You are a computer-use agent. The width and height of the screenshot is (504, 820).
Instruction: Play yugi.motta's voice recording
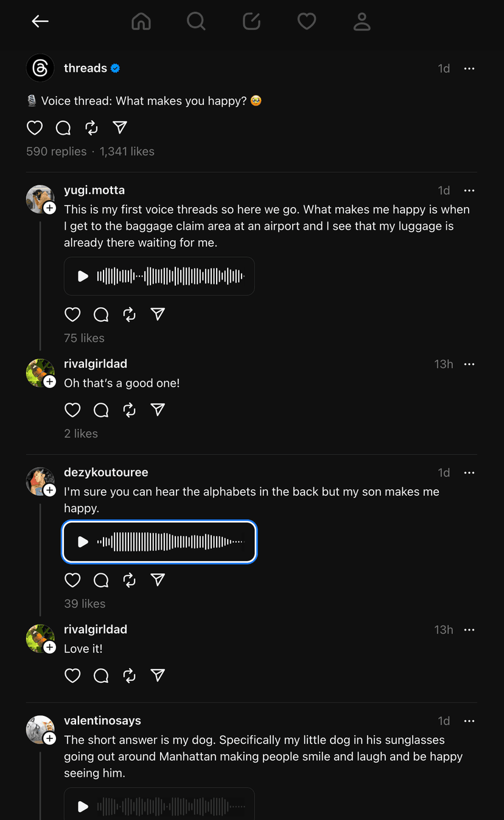tap(83, 277)
